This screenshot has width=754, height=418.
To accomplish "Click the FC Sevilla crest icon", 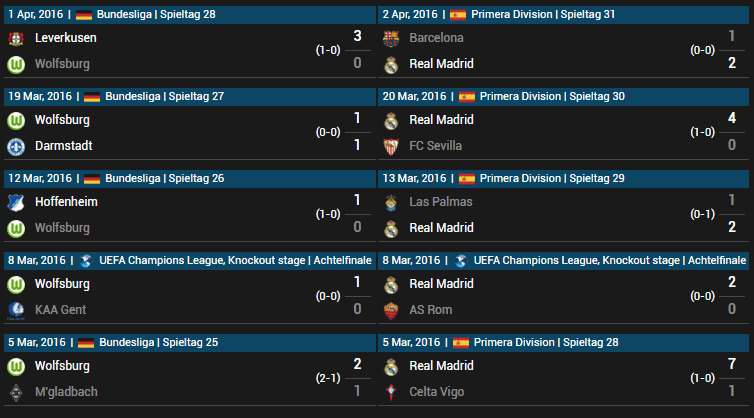I will pyautogui.click(x=391, y=147).
